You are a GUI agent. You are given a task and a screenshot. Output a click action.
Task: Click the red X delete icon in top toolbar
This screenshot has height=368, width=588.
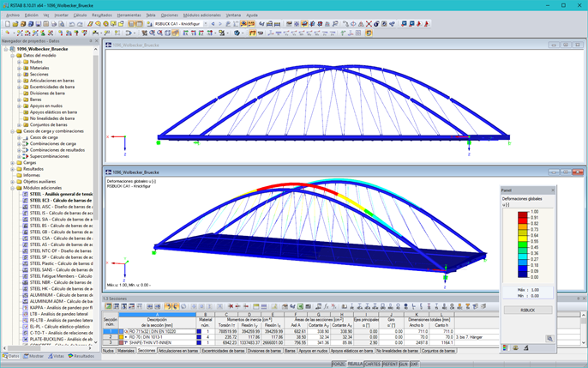click(369, 24)
